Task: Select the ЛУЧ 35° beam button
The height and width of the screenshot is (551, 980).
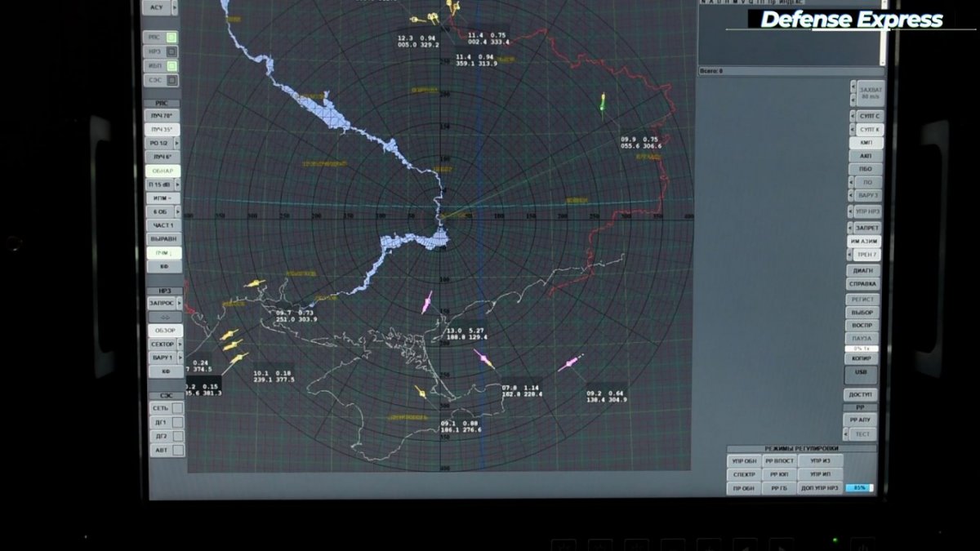Action: pyautogui.click(x=163, y=130)
